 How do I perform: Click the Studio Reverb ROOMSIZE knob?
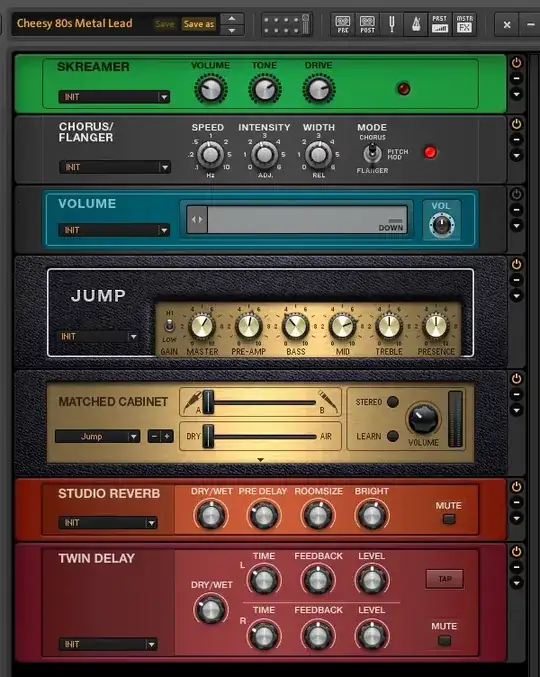[318, 515]
